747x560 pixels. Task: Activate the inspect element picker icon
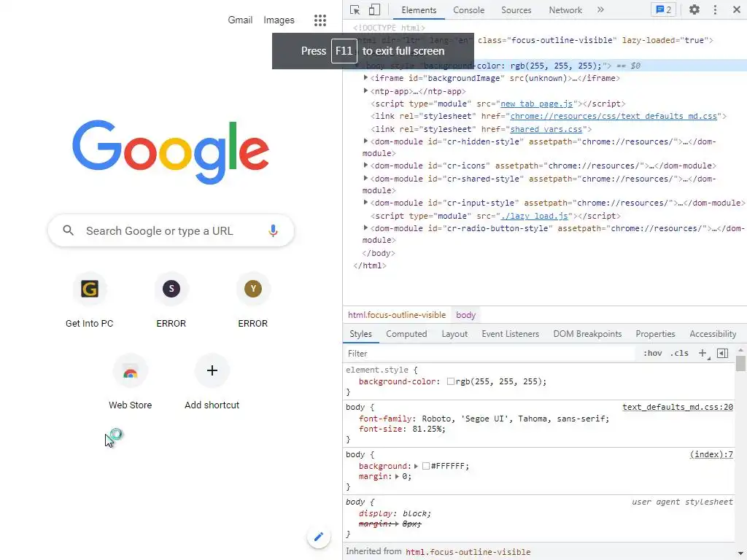(x=355, y=9)
